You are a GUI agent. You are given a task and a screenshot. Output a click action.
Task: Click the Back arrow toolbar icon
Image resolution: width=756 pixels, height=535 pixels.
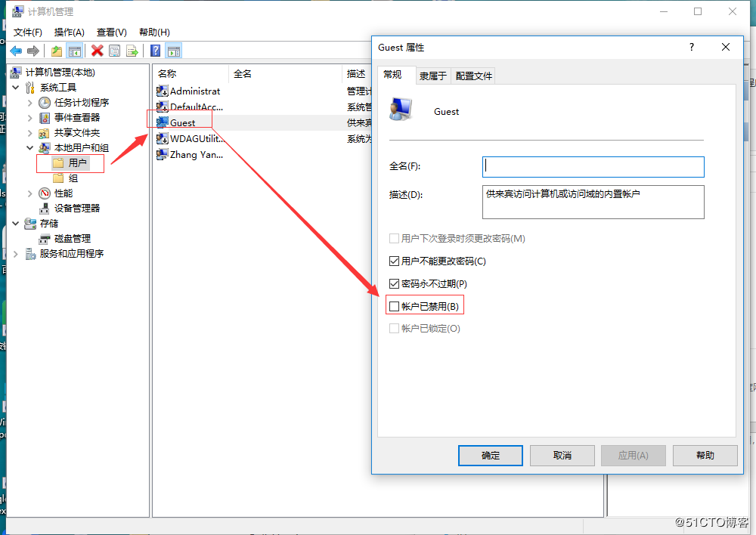pyautogui.click(x=16, y=51)
